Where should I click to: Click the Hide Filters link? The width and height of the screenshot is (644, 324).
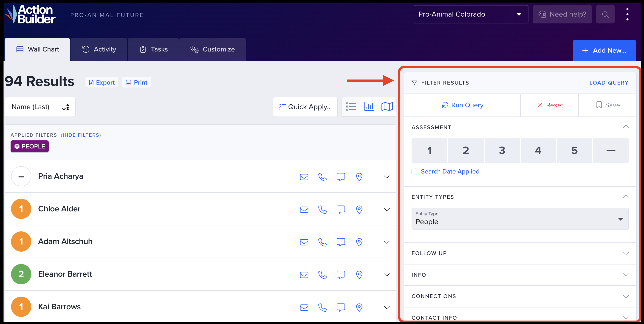(x=81, y=135)
